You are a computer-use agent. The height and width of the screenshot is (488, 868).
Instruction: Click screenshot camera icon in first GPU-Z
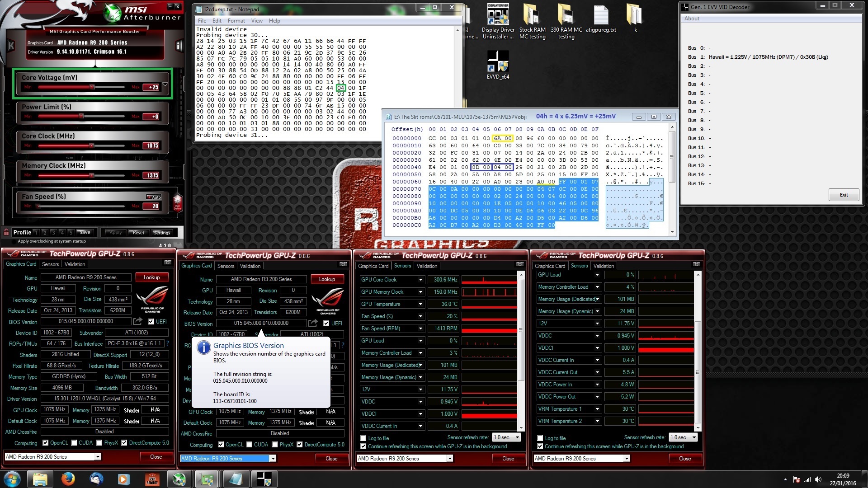tap(167, 263)
